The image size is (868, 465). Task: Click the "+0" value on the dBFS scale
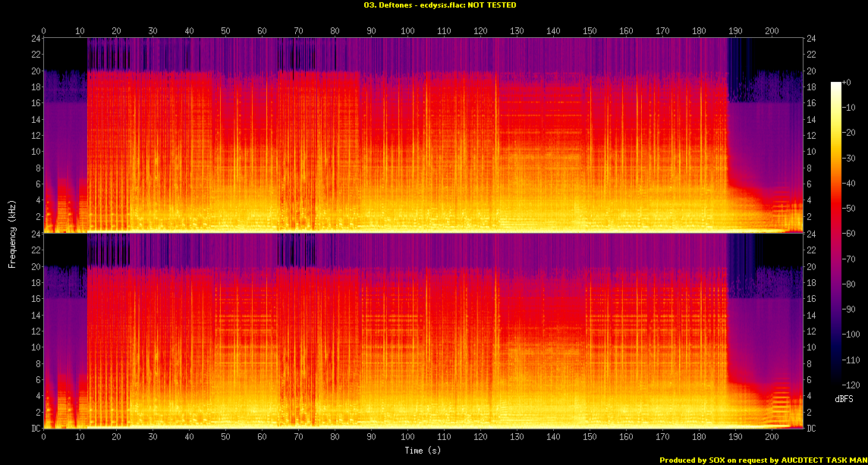click(x=848, y=82)
